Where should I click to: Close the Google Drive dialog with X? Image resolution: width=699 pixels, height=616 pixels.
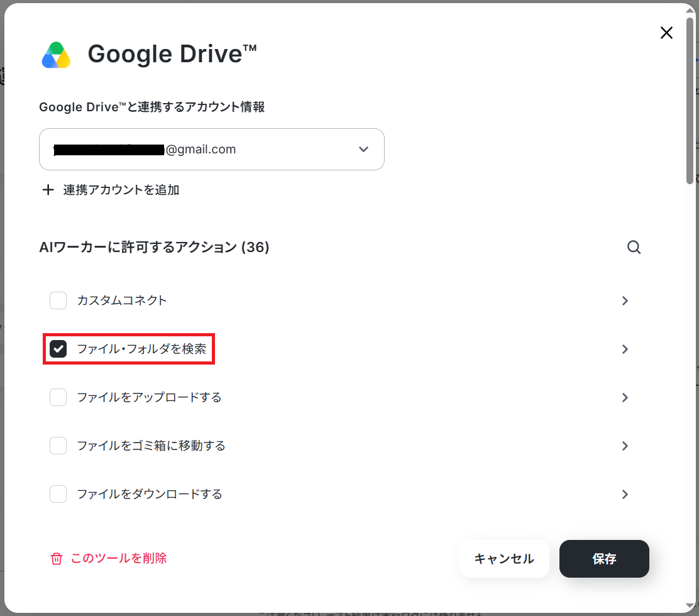tap(666, 33)
